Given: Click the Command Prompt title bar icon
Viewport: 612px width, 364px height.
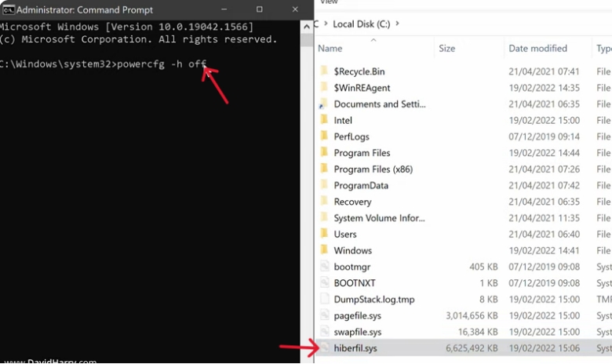Looking at the screenshot, I should pyautogui.click(x=7, y=9).
